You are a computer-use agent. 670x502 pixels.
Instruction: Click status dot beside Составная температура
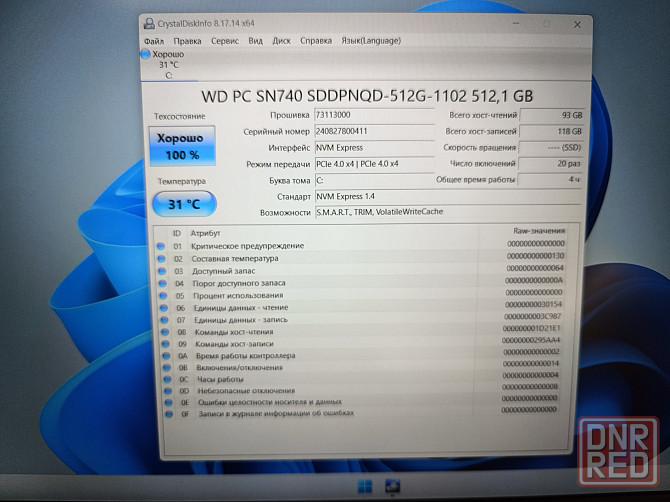pos(161,258)
